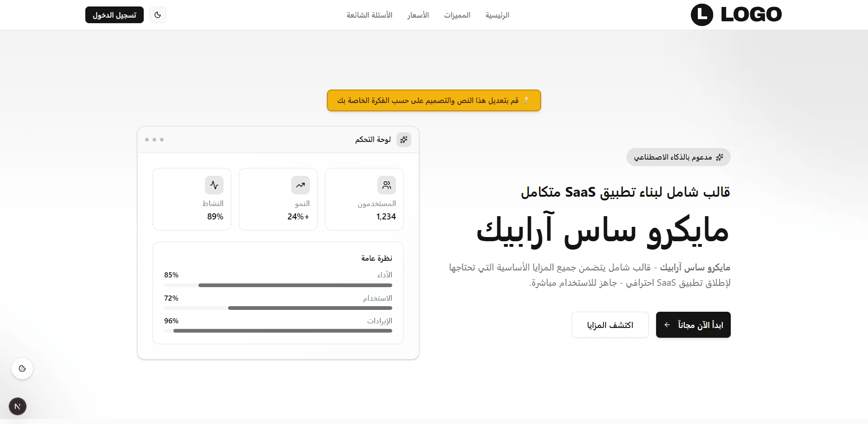Open the الأسئلة الشائعة section
This screenshot has width=868, height=424.
point(369,15)
